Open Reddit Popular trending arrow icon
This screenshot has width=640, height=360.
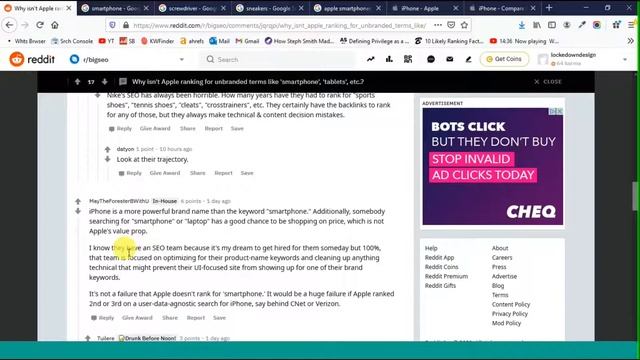point(371,59)
